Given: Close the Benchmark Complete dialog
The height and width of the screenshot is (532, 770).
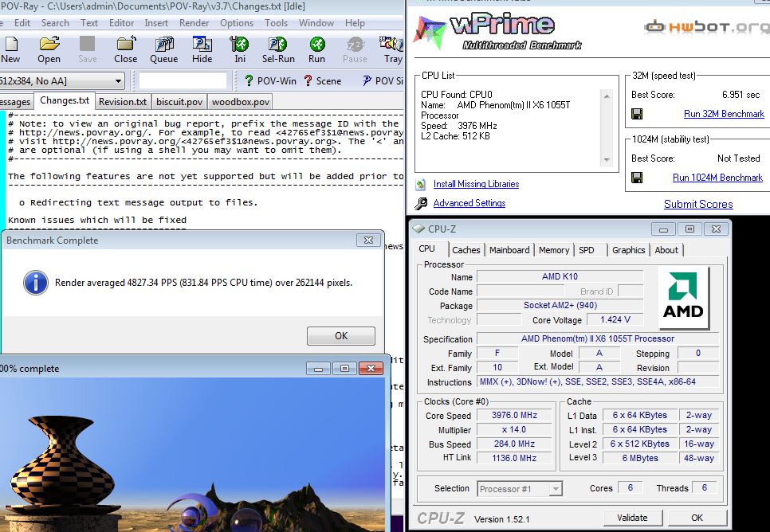Looking at the screenshot, I should (368, 240).
